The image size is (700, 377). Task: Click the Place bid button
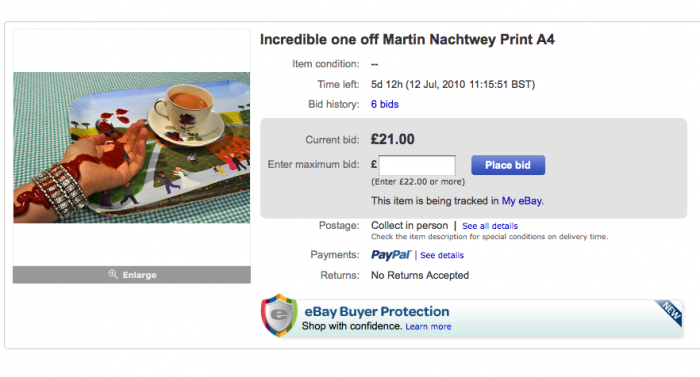click(x=508, y=165)
